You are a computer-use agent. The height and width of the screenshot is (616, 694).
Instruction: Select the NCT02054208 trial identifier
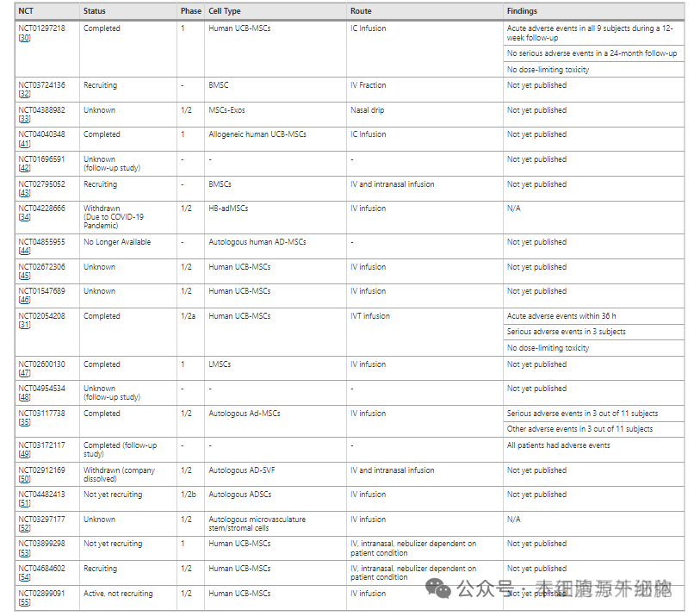point(41,315)
